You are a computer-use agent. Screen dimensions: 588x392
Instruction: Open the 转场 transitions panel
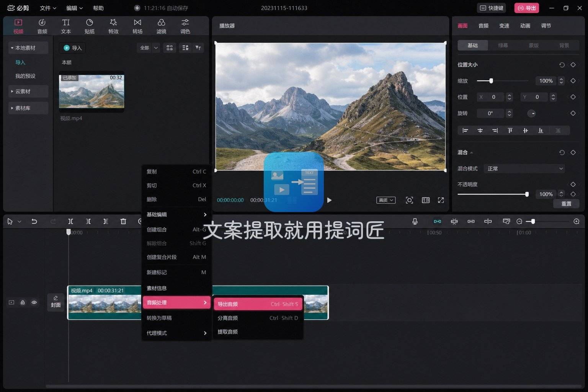[137, 26]
